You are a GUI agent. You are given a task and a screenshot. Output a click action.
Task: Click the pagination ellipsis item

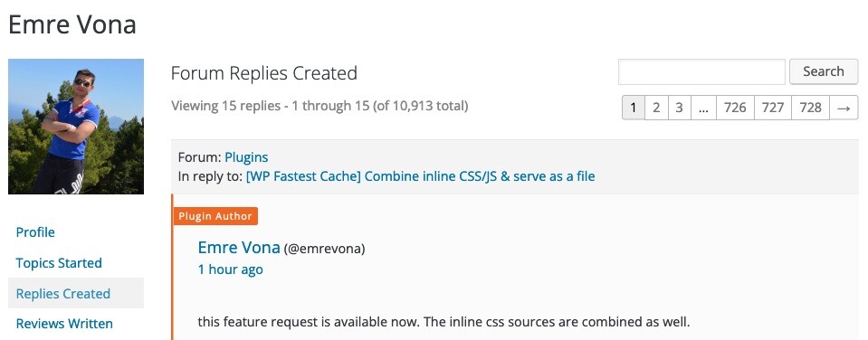(x=703, y=108)
